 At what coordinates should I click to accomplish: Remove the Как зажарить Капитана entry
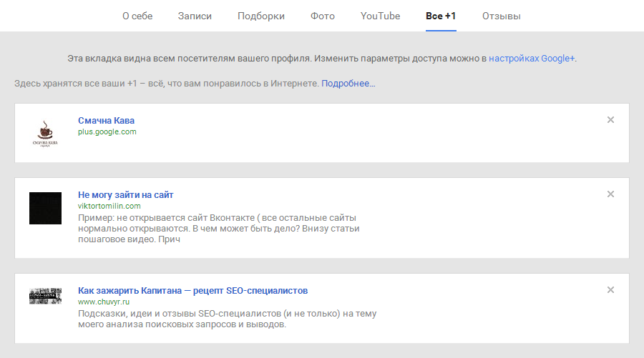point(610,290)
